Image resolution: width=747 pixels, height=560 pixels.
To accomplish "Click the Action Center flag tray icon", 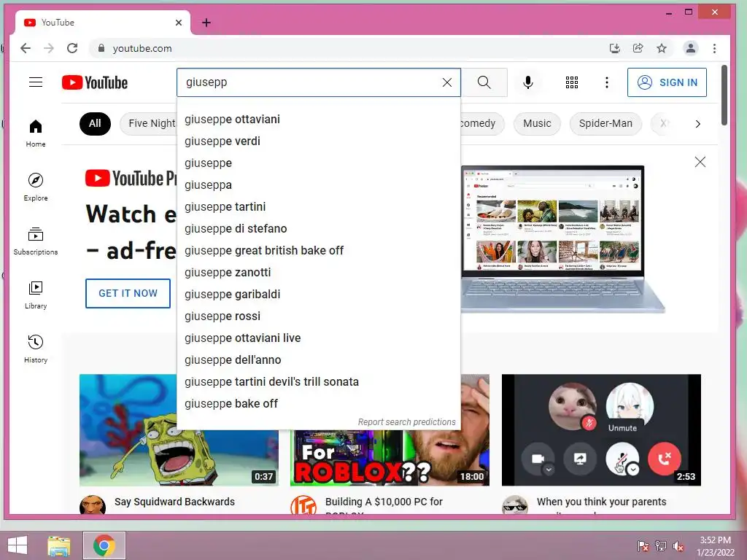I will [x=643, y=545].
